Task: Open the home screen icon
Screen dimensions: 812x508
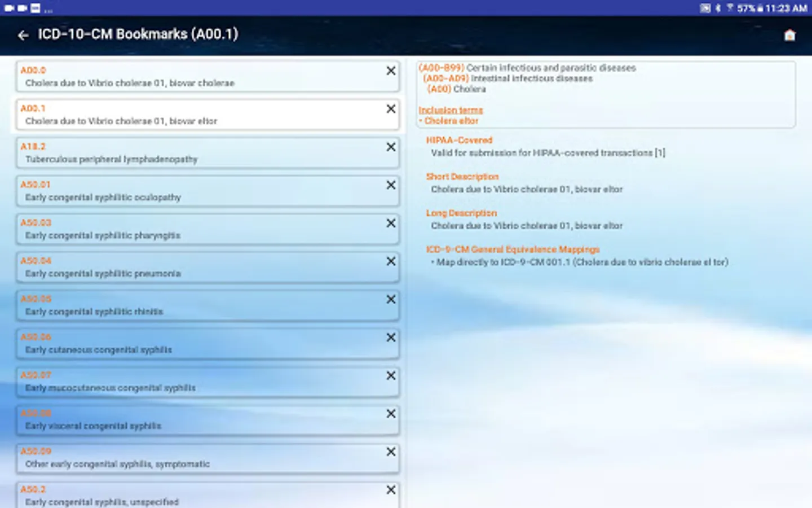Action: pos(789,36)
